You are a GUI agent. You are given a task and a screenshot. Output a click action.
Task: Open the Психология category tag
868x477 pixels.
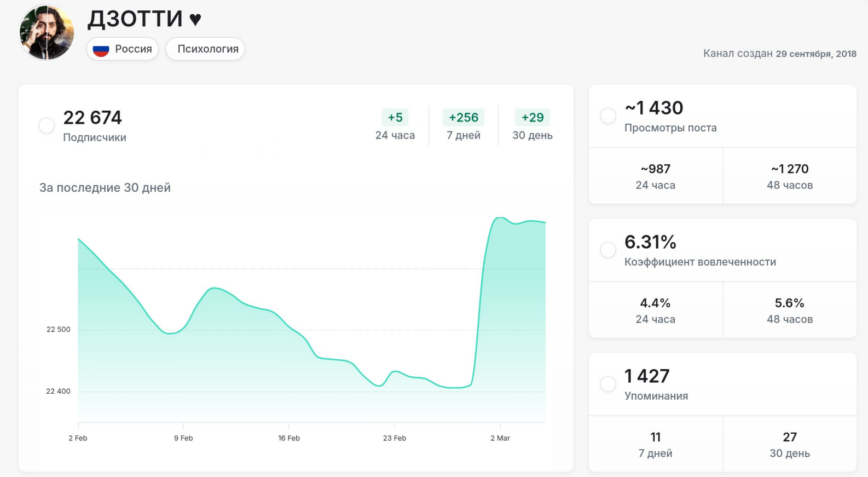pyautogui.click(x=205, y=49)
